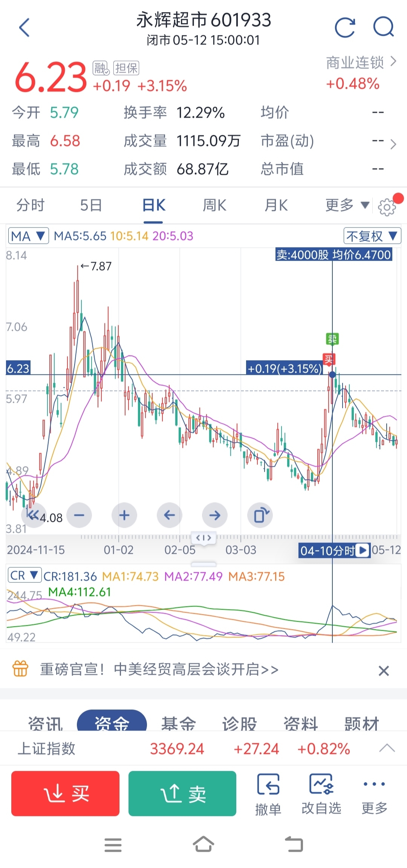Tap the MA5:5.65 indicator reading
This screenshot has height=868, width=407.
[80, 236]
